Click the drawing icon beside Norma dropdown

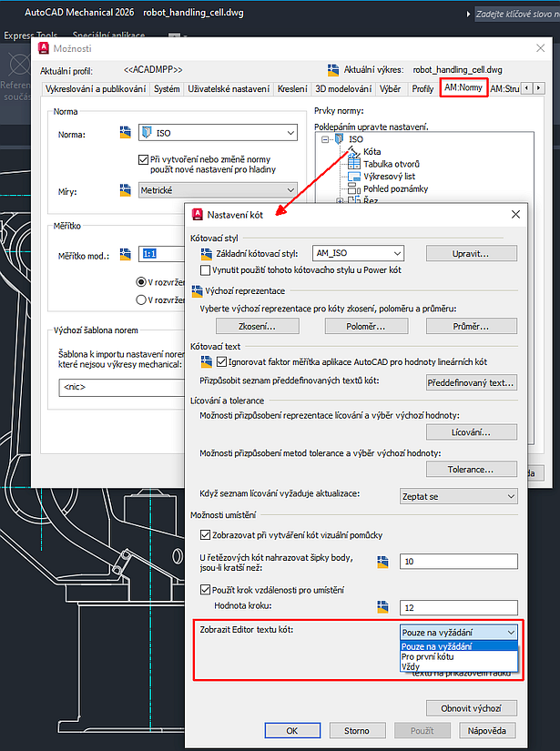point(126,134)
